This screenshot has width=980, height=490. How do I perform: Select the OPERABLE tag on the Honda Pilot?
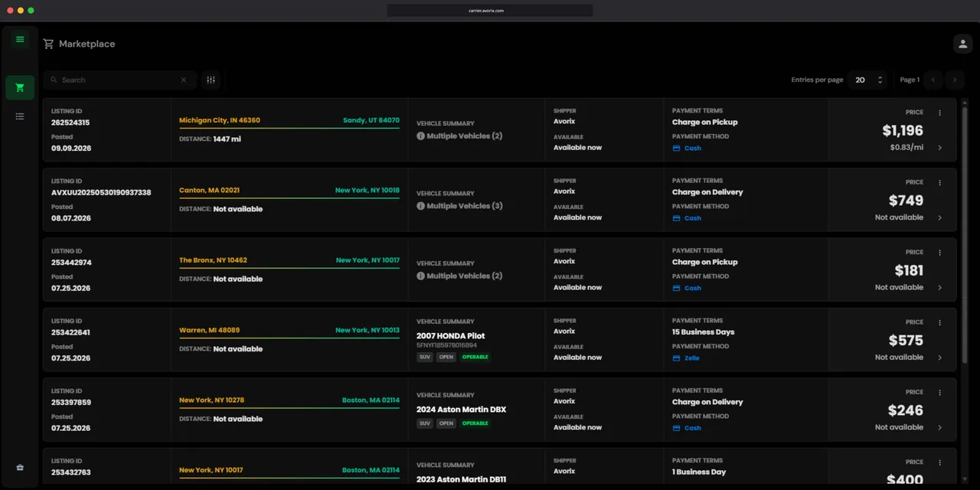(x=475, y=357)
